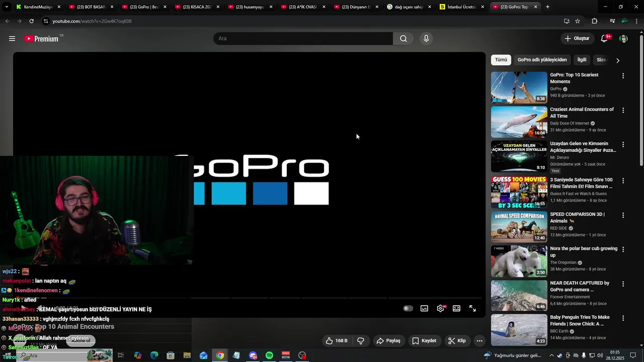
Task: Create a clip with Klip button
Action: [x=457, y=341]
